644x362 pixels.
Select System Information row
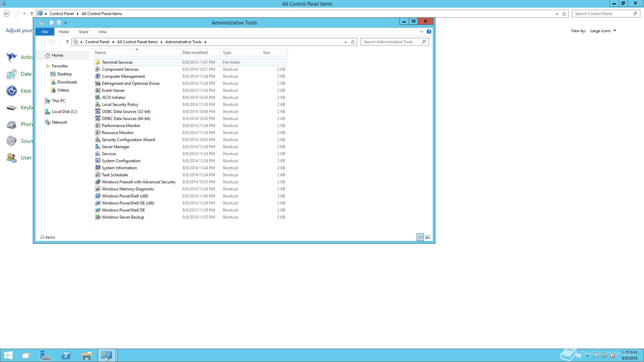tap(190, 168)
